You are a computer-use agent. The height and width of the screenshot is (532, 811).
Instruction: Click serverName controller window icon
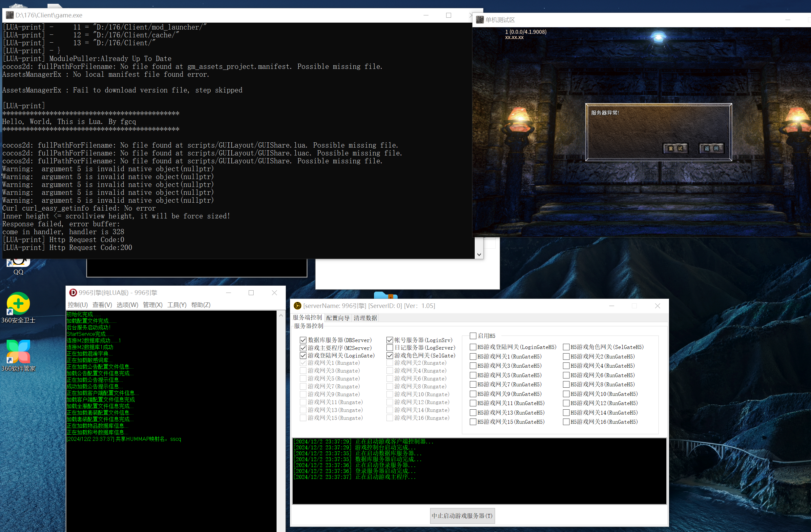tap(298, 305)
